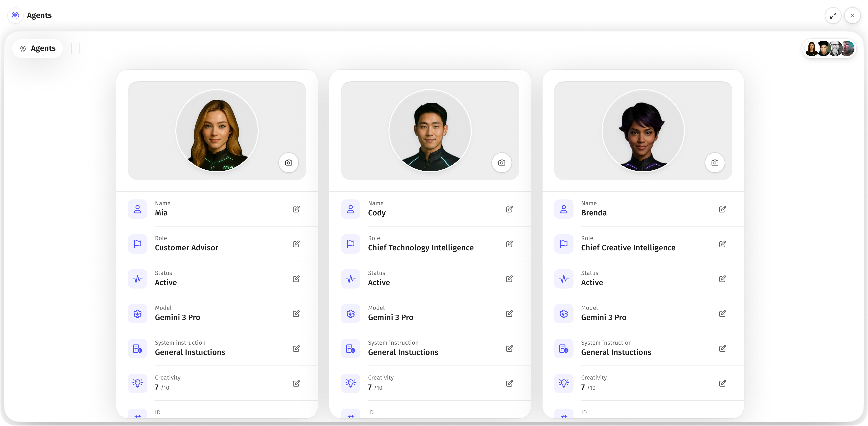The height and width of the screenshot is (426, 868).
Task: Click Mia's profile portrait
Action: click(x=217, y=131)
